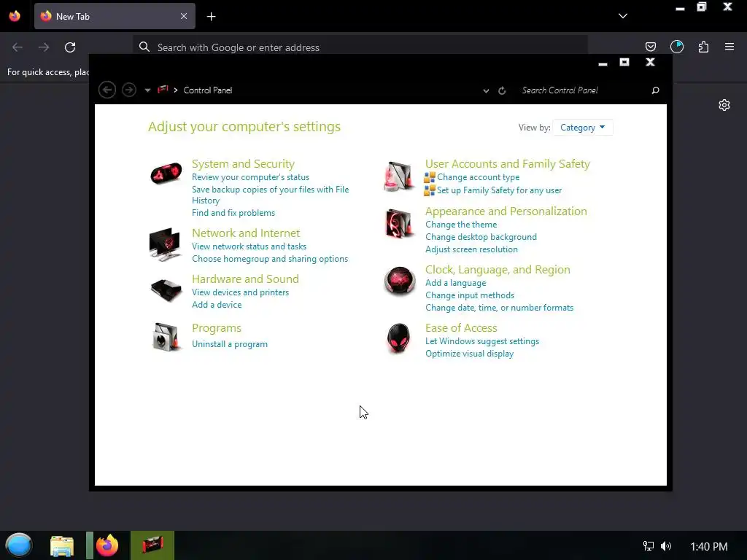Open System and Security heading
Viewport: 747px width, 560px height.
click(x=243, y=164)
